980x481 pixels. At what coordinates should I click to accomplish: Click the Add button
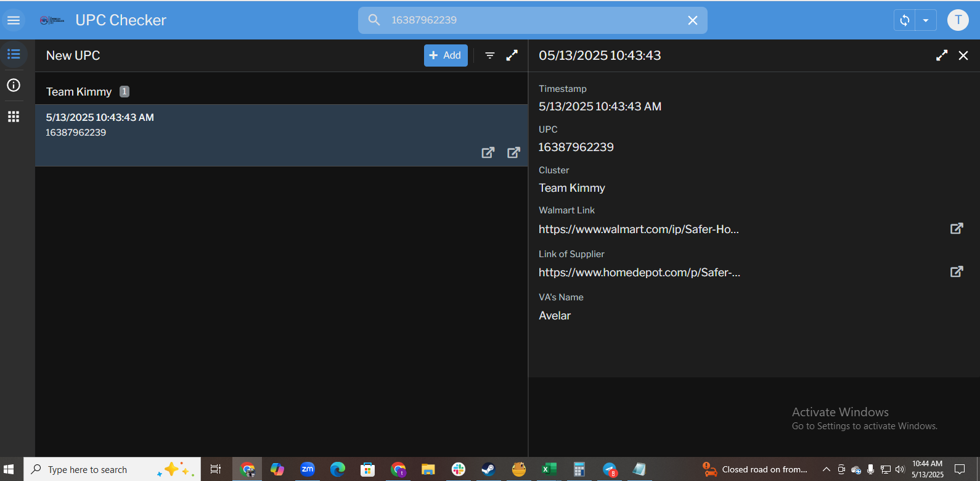click(x=446, y=55)
